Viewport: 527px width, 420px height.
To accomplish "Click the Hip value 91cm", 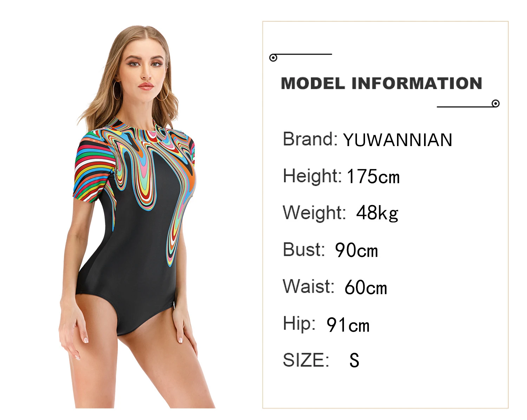I will (x=348, y=325).
